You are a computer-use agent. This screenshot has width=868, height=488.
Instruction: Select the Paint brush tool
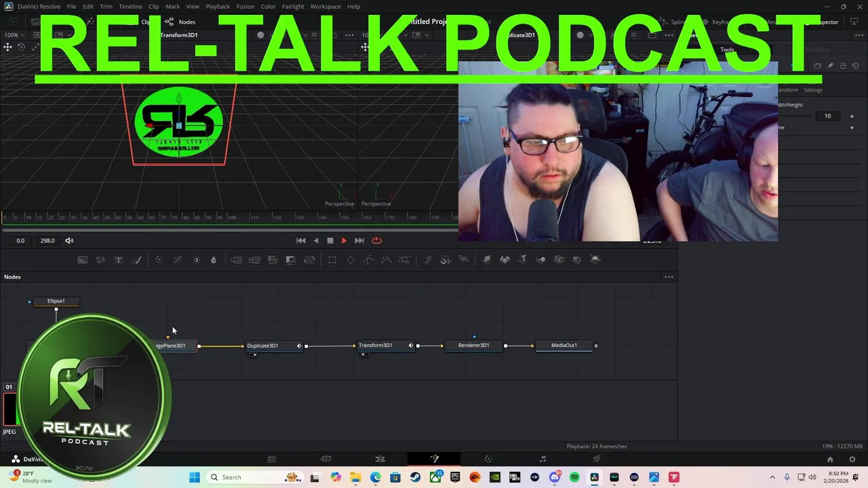coord(136,260)
